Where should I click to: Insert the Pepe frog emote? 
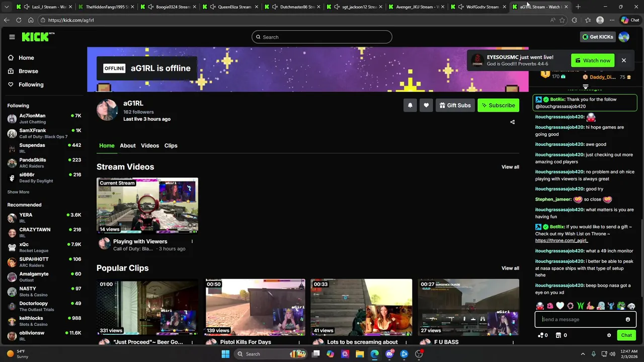pos(621,306)
